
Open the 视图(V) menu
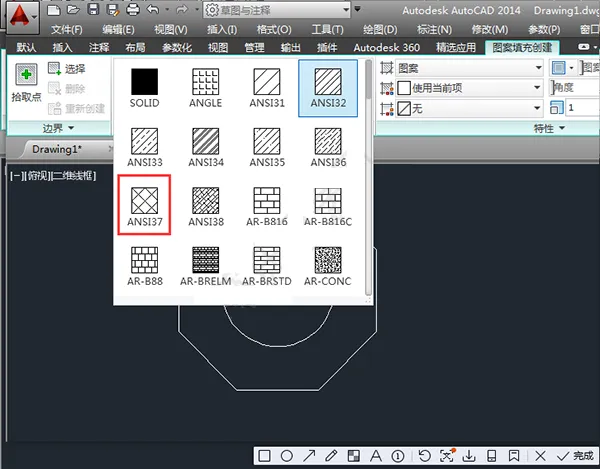(x=171, y=29)
